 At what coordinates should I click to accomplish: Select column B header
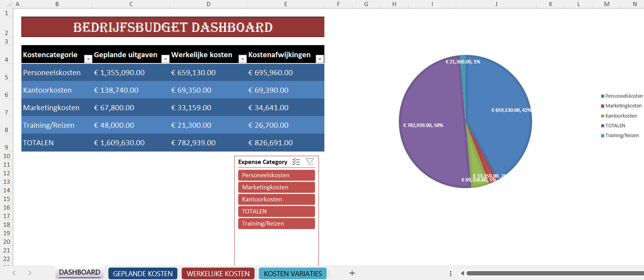point(57,4)
